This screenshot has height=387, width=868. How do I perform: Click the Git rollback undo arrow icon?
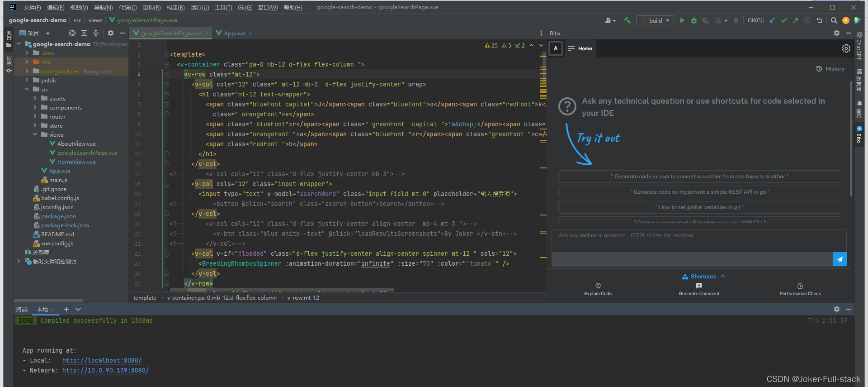[x=819, y=20]
